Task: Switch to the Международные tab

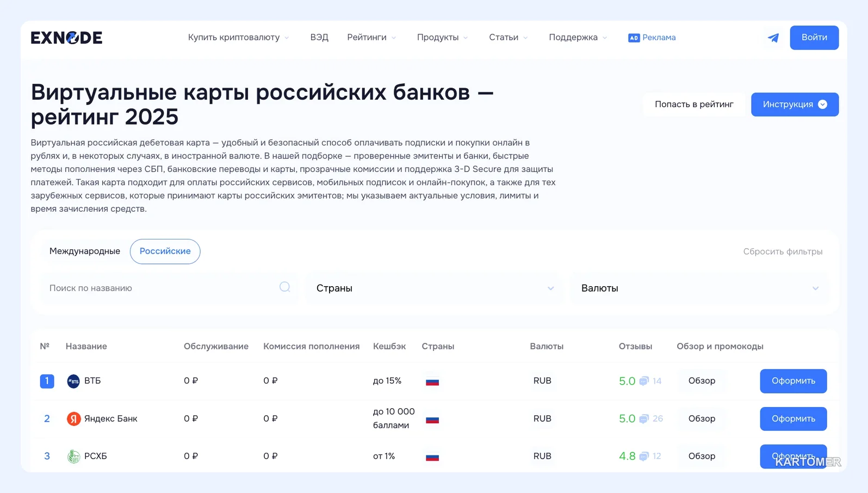Action: (x=85, y=251)
